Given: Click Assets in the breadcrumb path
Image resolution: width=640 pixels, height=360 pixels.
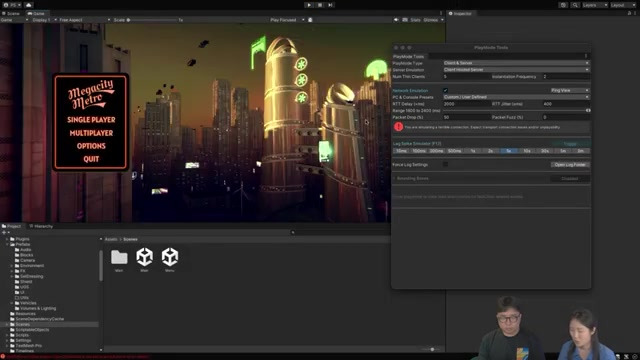Looking at the screenshot, I should [x=111, y=239].
